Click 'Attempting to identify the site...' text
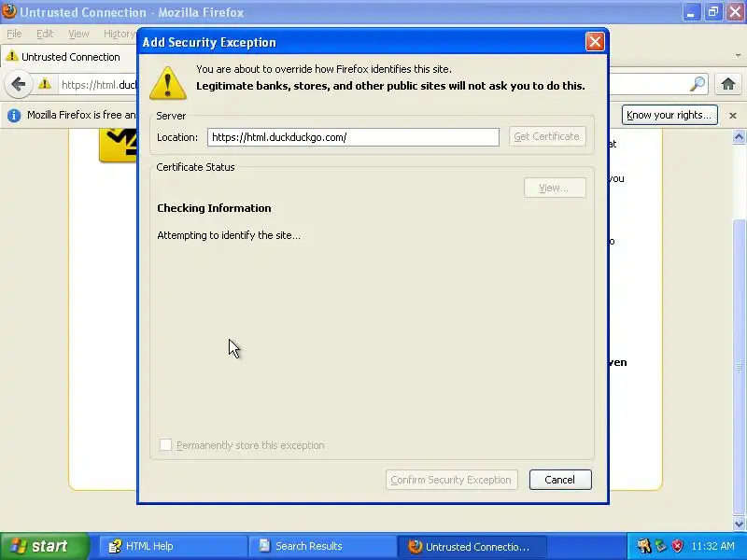Viewport: 747px width, 560px height. coord(229,235)
